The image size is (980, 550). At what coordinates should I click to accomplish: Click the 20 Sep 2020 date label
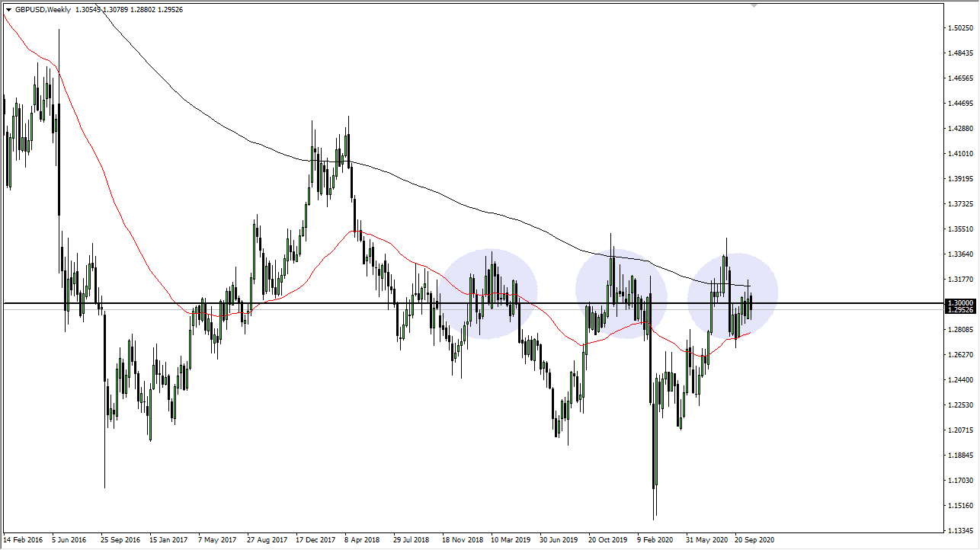(755, 540)
